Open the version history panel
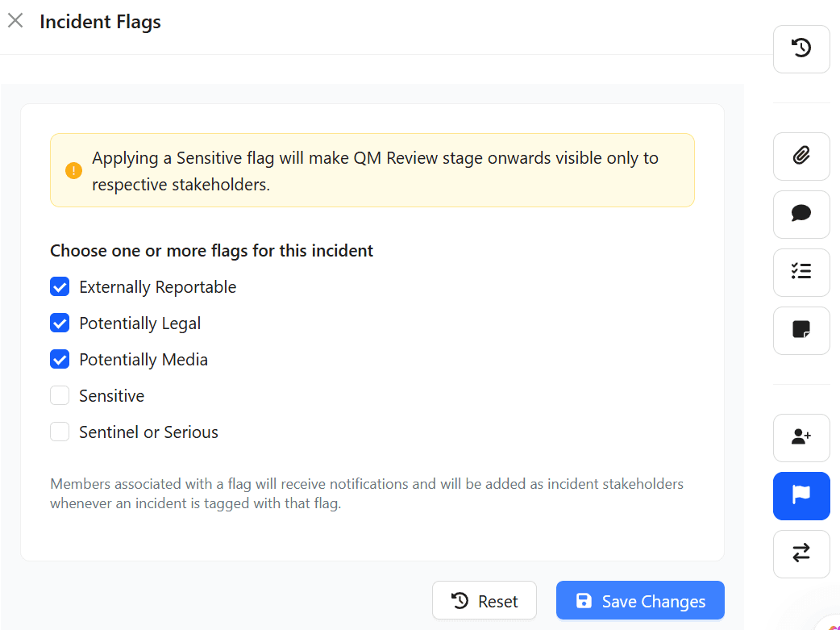840x630 pixels. pyautogui.click(x=800, y=48)
